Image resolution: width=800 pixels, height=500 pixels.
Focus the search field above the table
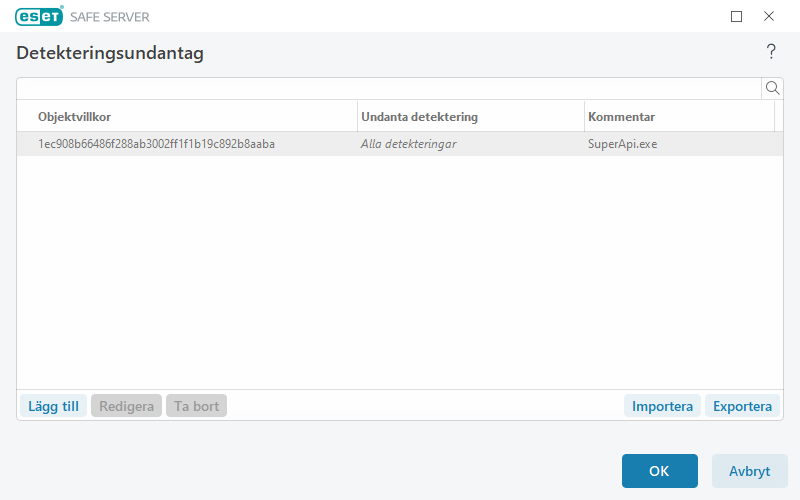pos(388,88)
